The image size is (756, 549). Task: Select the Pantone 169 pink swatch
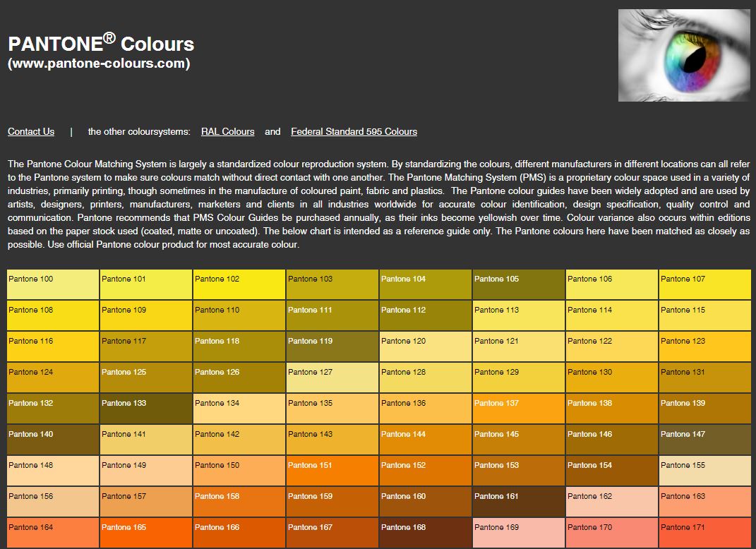(519, 533)
